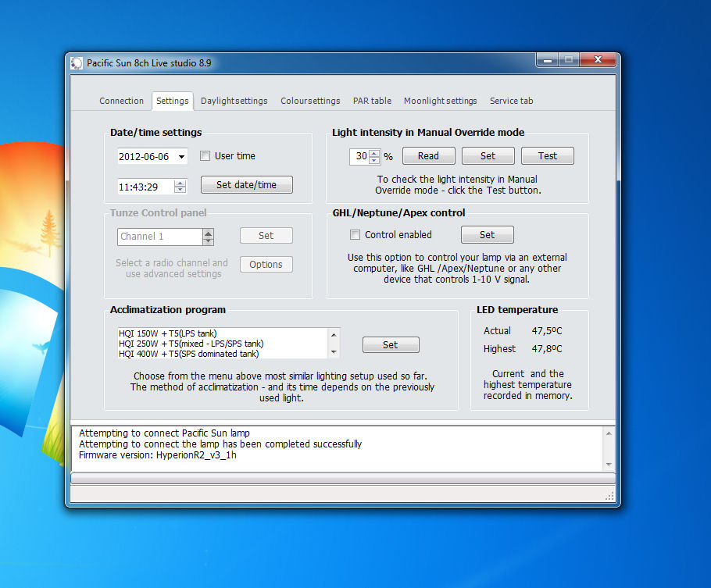Click Set in Manual Override mode section
This screenshot has height=588, width=711.
point(488,156)
